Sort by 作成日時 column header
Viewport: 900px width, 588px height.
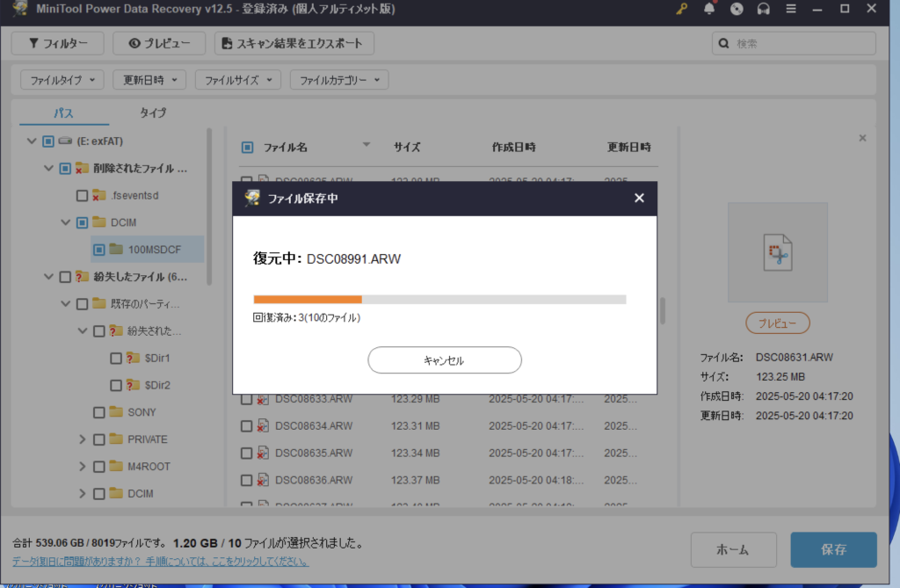click(513, 147)
